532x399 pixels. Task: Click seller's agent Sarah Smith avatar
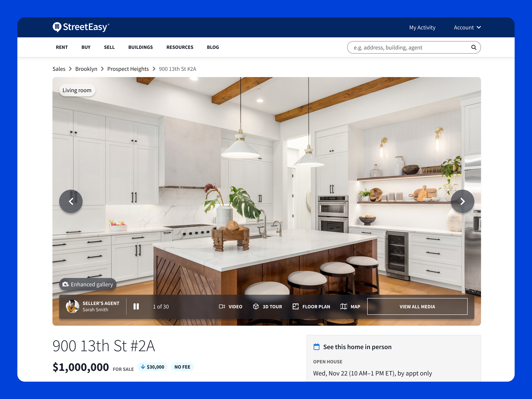tap(72, 306)
